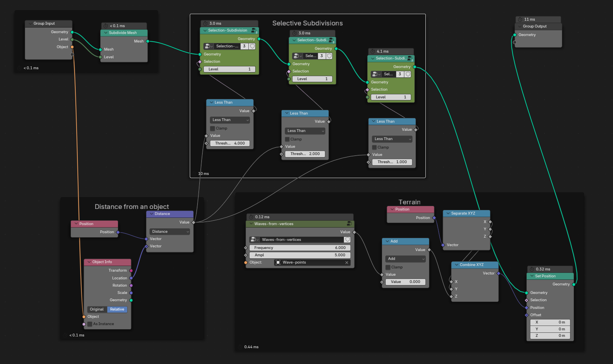The height and width of the screenshot is (364, 613).
Task: Click user count 3 beside Sele... field
Action: point(322,56)
